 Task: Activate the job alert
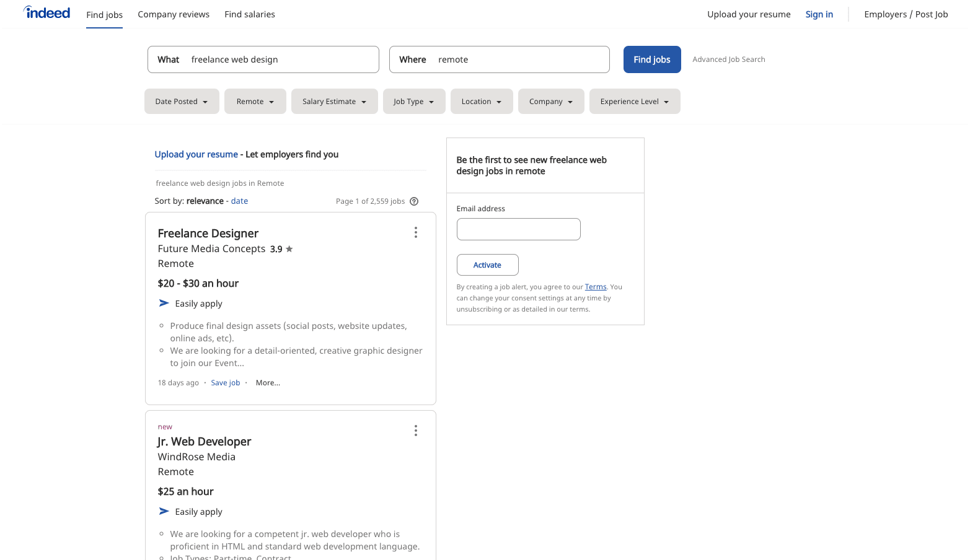pyautogui.click(x=487, y=265)
